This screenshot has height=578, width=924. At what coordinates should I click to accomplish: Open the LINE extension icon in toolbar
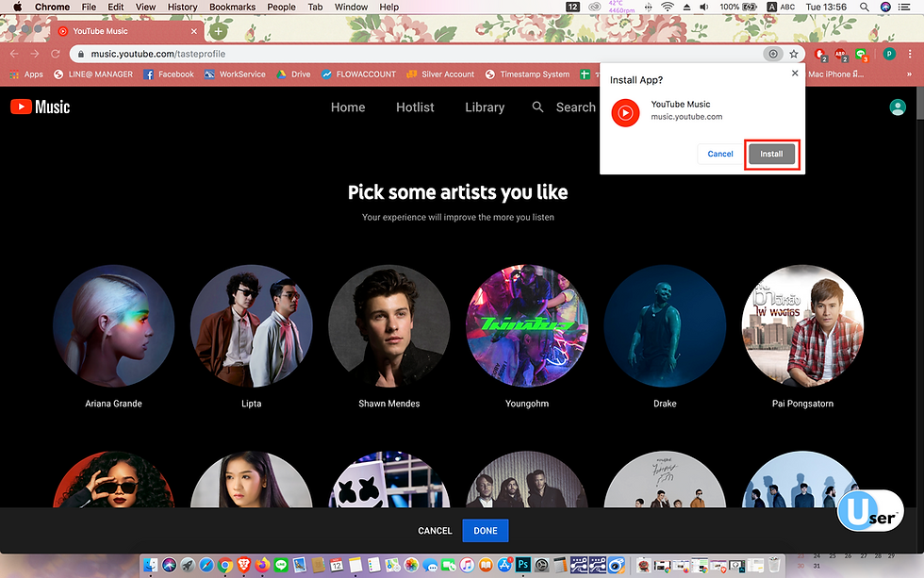(x=862, y=54)
